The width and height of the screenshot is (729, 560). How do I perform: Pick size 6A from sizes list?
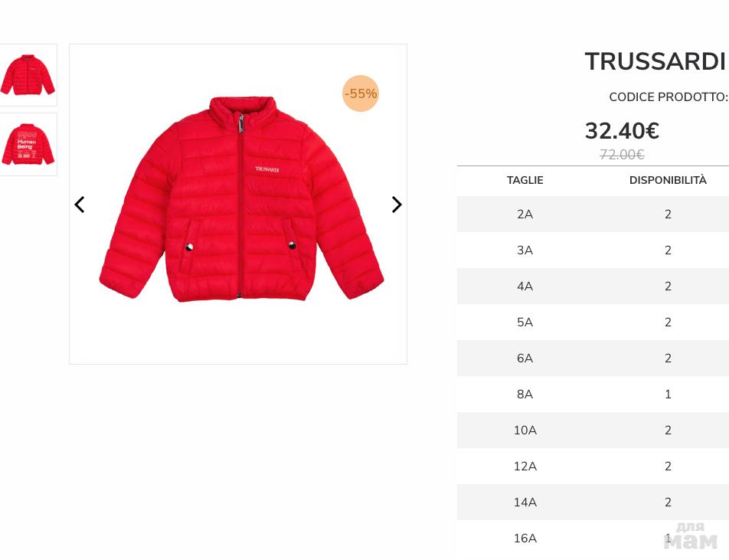tap(525, 359)
